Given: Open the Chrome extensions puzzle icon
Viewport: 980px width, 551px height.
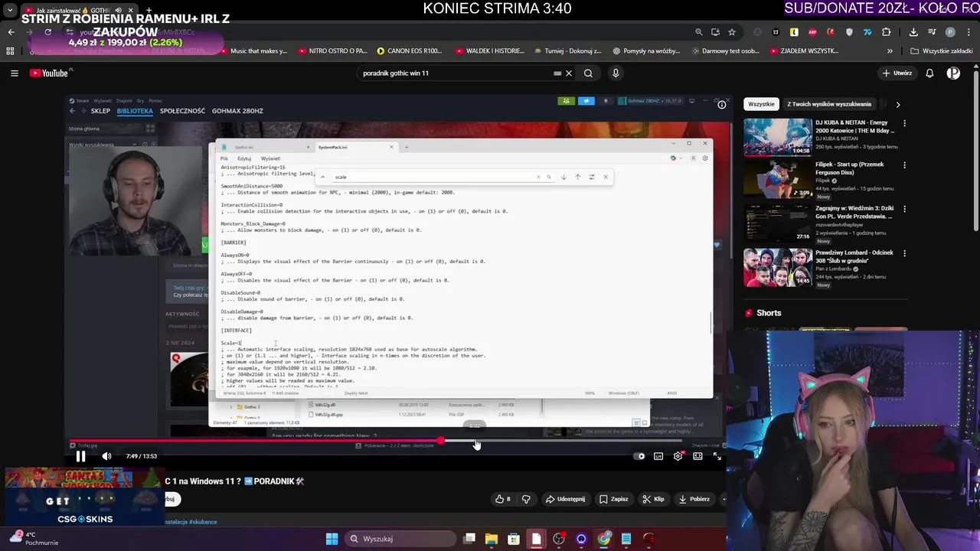Looking at the screenshot, I should [886, 32].
